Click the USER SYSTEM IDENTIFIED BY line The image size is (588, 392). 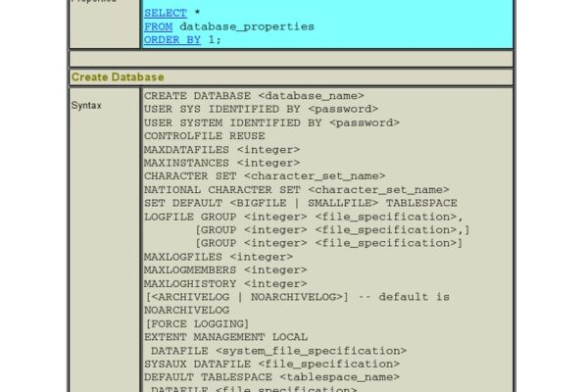coord(271,123)
